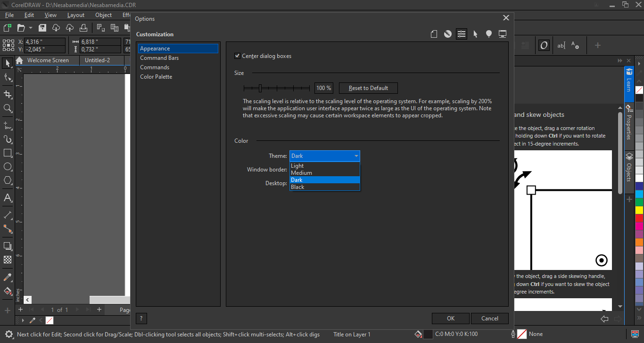The image size is (644, 343).
Task: Pick the Rectangle tool
Action: point(8,153)
